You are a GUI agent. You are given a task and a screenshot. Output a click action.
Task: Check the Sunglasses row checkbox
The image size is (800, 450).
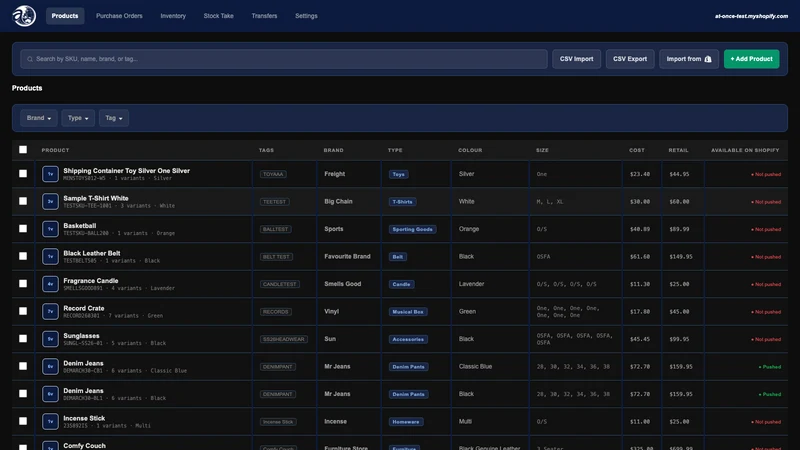pos(23,339)
